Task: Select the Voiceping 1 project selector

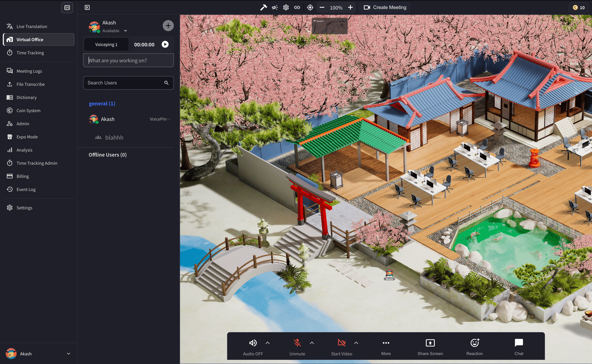Action: tap(106, 44)
